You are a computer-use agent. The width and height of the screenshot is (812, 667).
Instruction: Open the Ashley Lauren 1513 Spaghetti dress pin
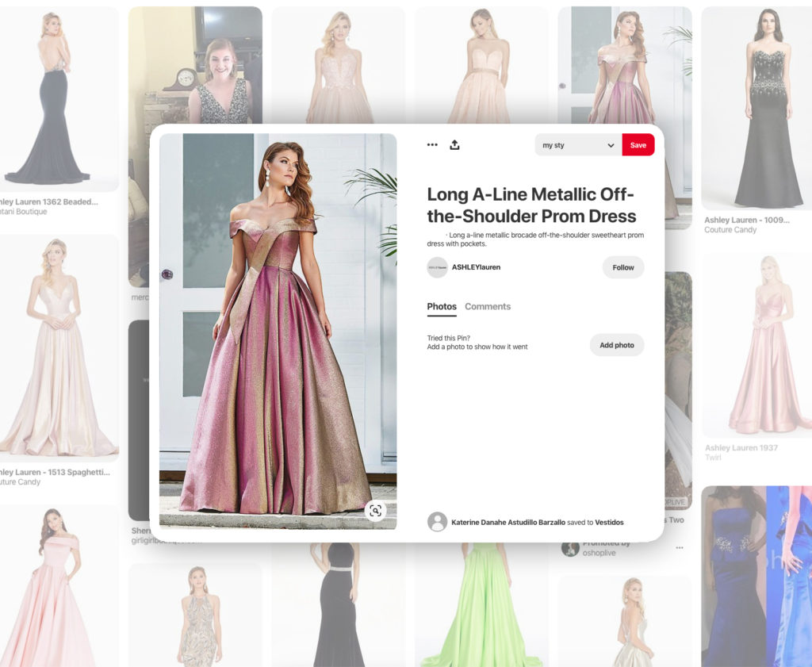tap(59, 348)
